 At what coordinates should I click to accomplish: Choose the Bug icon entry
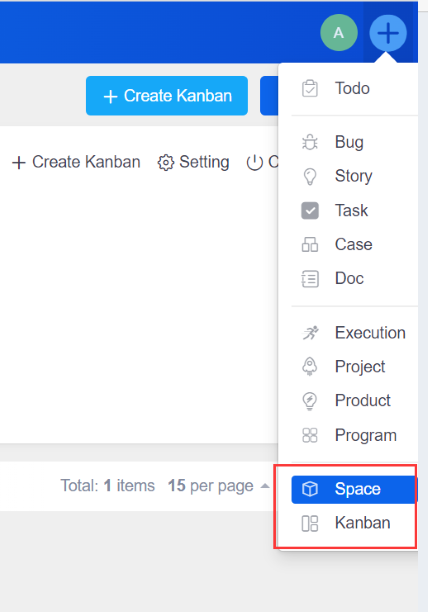click(x=310, y=142)
